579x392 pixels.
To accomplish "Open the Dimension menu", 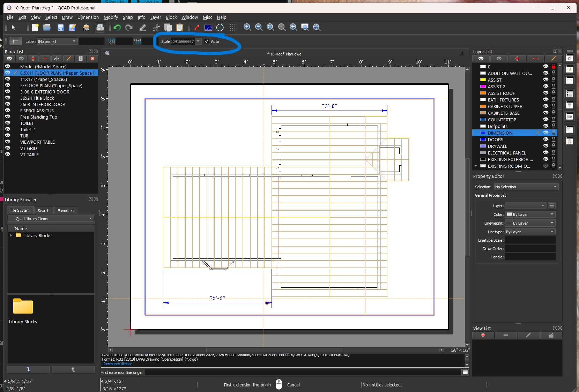I will 88,17.
